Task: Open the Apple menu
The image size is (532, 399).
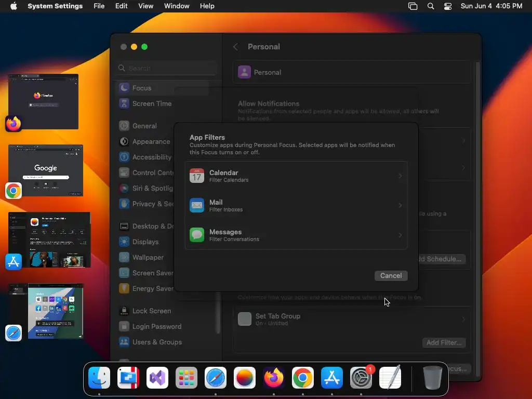Action: point(14,6)
